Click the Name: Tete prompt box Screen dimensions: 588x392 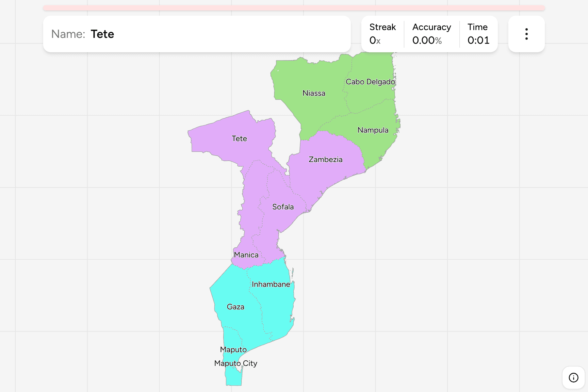[x=197, y=34]
